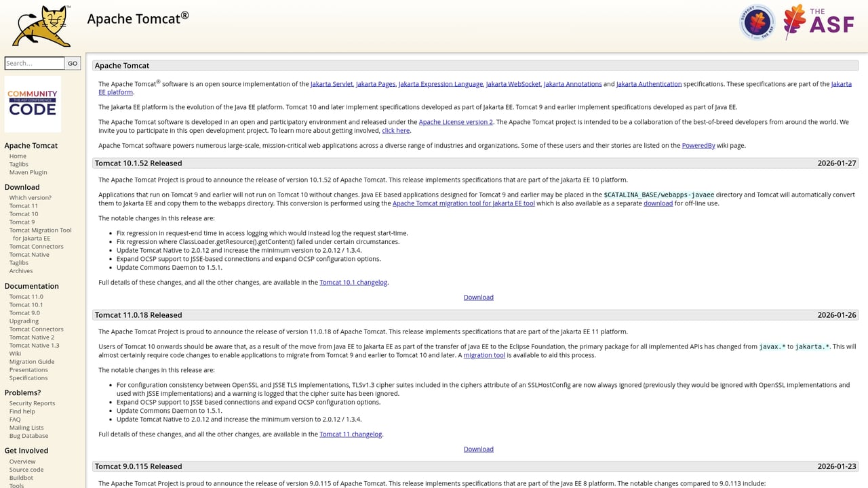Open the PoweredBy wiki page

698,145
